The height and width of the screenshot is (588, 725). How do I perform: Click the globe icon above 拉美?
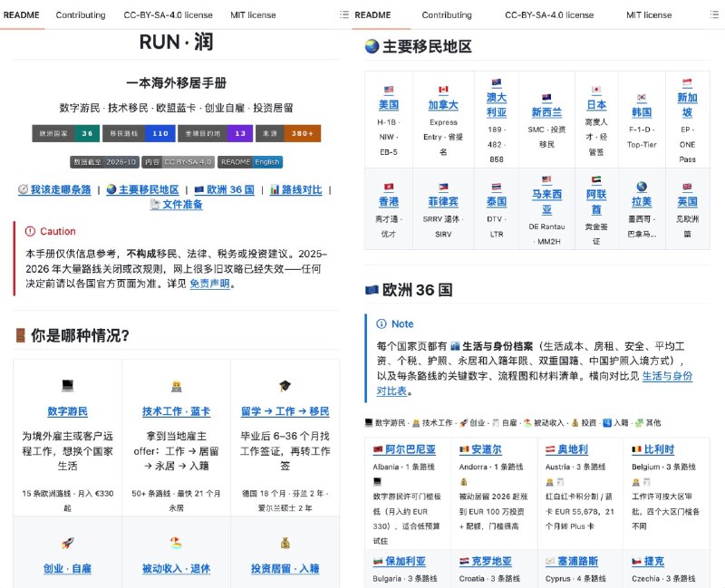click(642, 187)
